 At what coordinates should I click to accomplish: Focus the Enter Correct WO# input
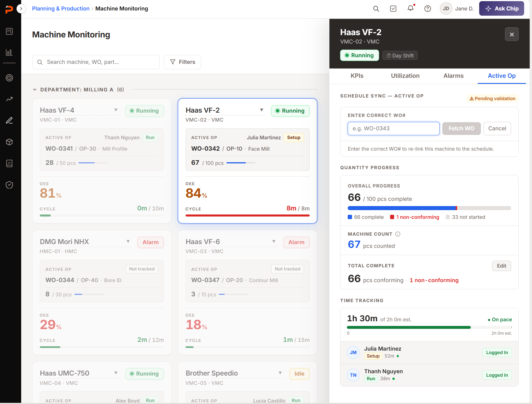(394, 129)
